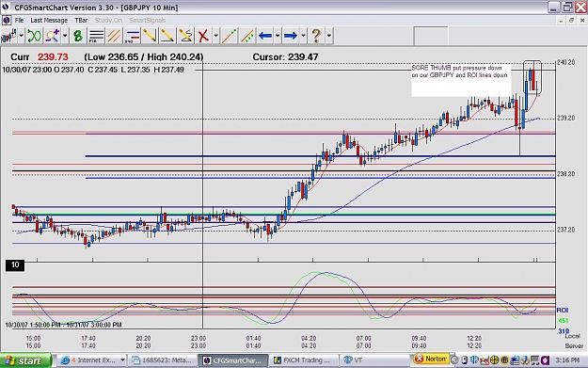588x368 pixels.
Task: Click the inner window restore button
Action: click(571, 21)
